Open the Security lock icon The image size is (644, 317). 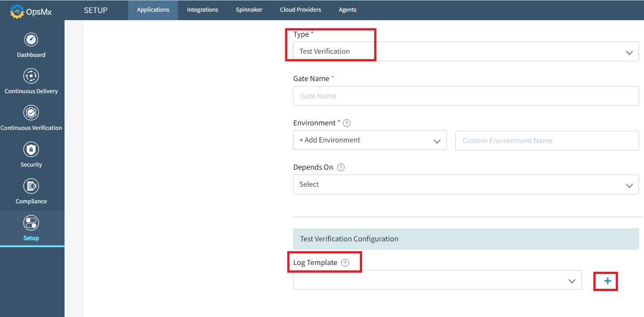(x=31, y=149)
